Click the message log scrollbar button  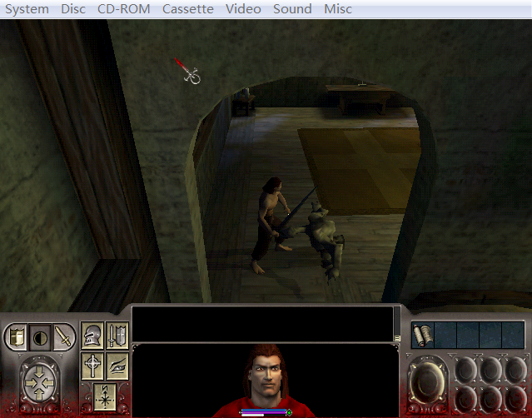[397, 338]
